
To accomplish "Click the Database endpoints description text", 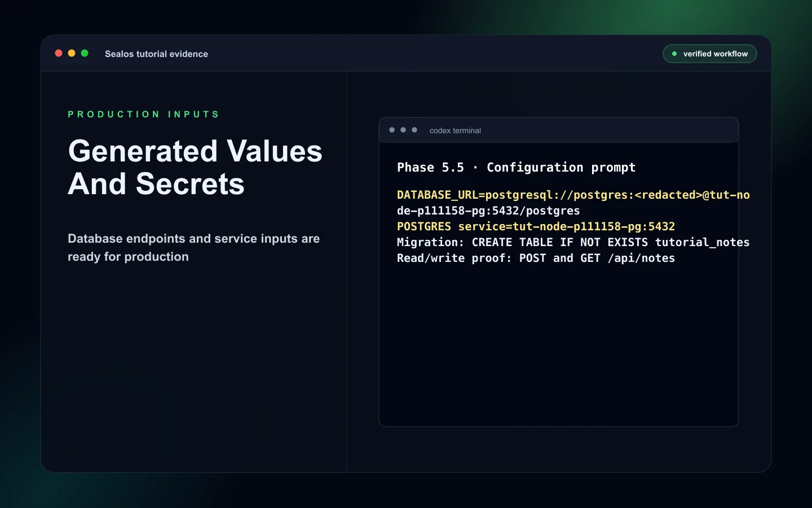I will [x=193, y=247].
